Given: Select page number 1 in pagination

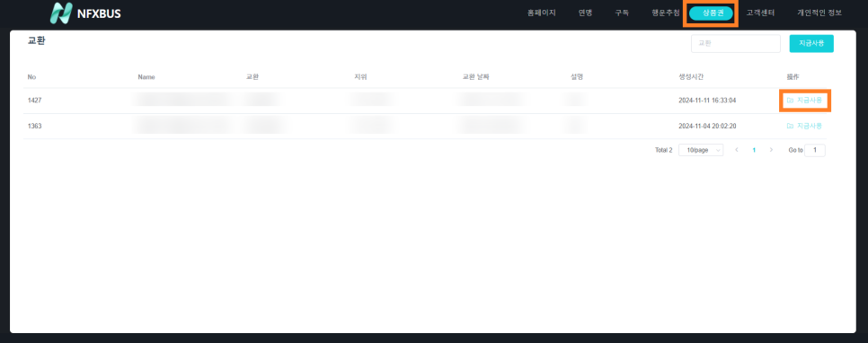Looking at the screenshot, I should [x=753, y=150].
